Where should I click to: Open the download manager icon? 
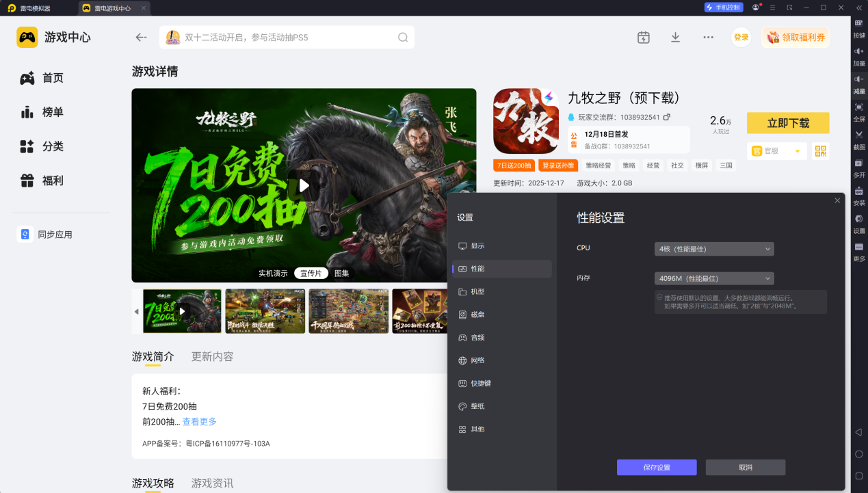(675, 38)
